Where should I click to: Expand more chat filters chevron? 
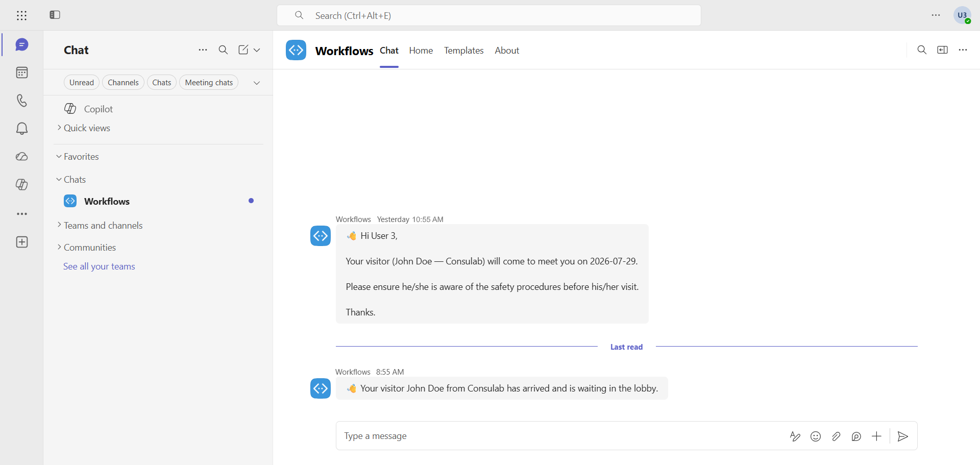257,83
